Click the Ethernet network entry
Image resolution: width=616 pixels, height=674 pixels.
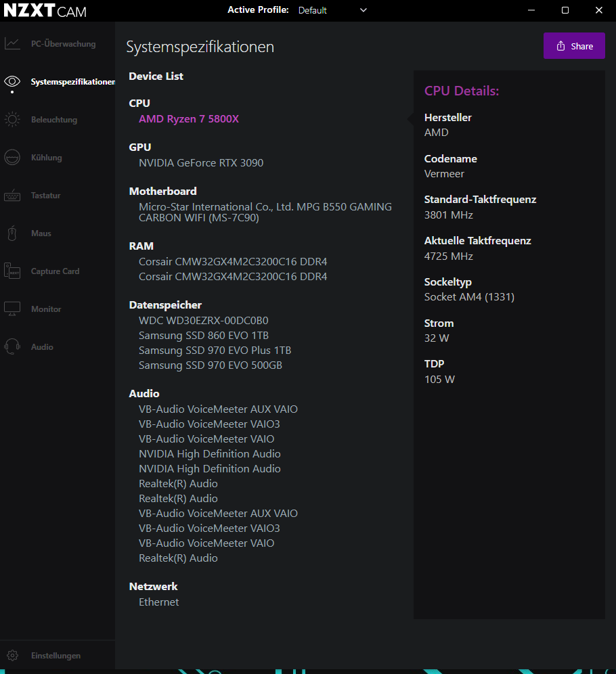click(159, 602)
